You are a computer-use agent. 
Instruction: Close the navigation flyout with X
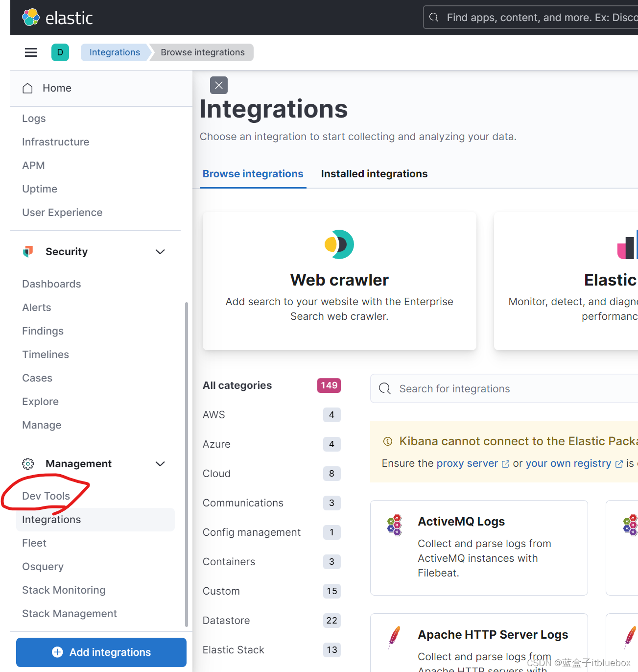coord(219,85)
